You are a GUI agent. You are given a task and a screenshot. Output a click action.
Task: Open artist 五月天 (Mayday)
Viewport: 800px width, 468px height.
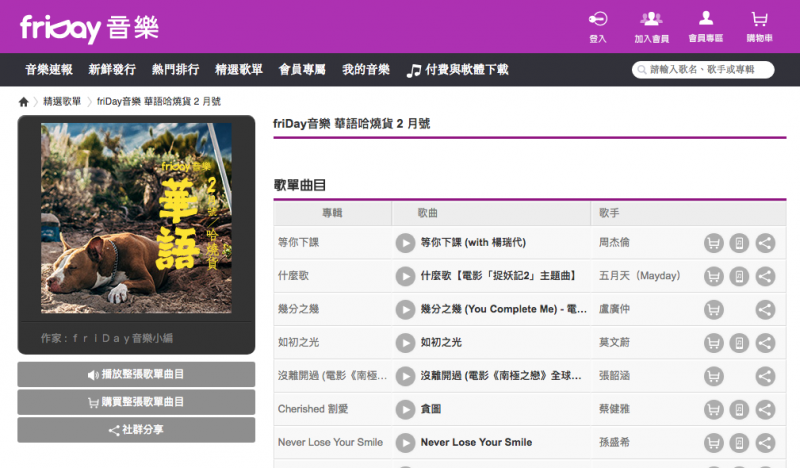(640, 276)
